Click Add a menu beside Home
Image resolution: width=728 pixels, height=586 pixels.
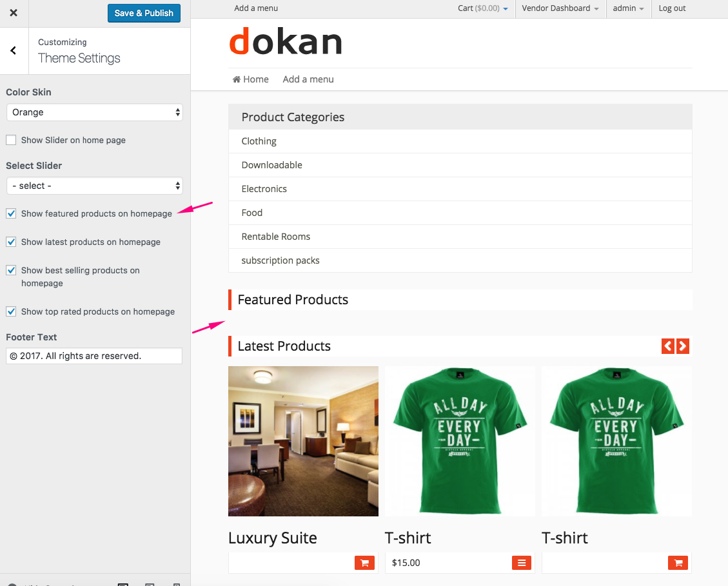(x=308, y=79)
